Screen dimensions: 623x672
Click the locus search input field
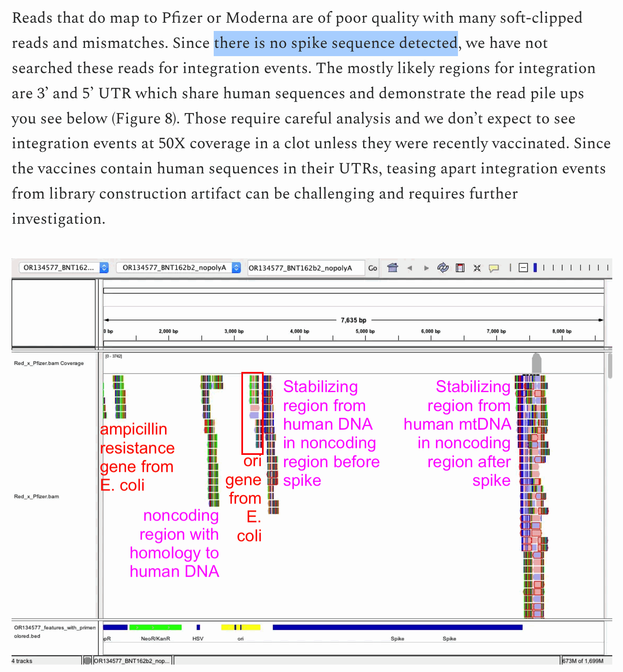coord(305,268)
